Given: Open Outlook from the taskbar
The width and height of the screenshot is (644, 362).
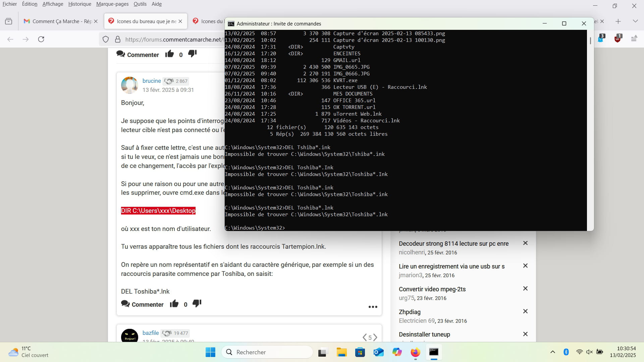Looking at the screenshot, I should click(x=379, y=352).
